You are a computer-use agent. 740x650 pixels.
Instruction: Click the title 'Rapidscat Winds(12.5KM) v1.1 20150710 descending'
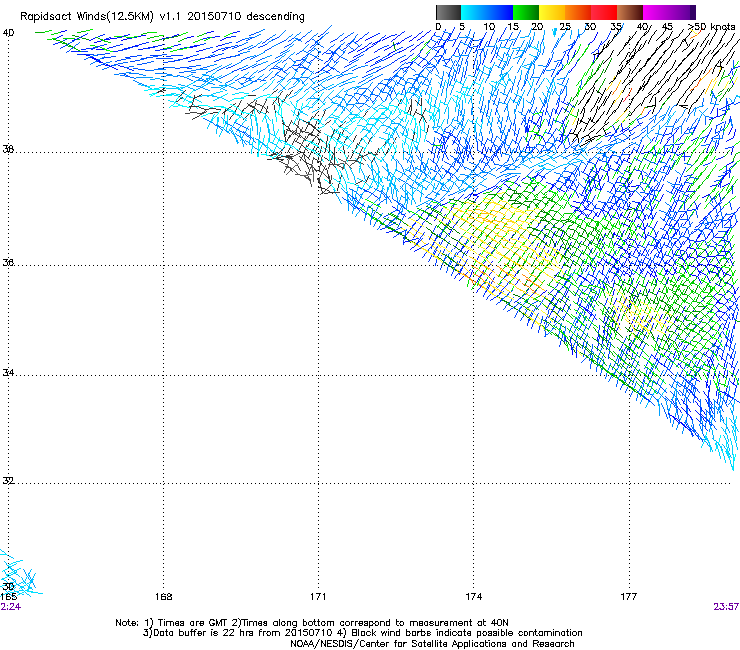pos(162,17)
